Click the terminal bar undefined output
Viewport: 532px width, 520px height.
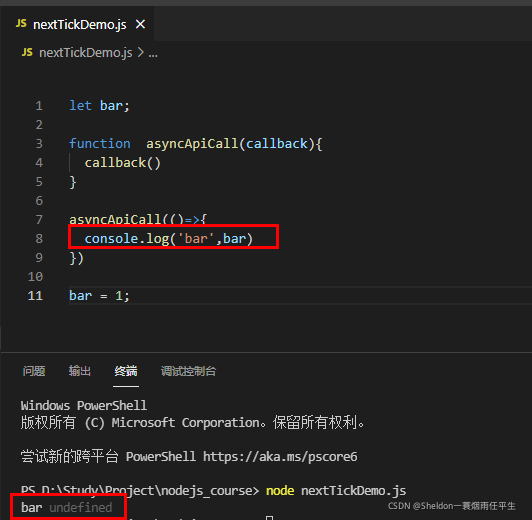pos(66,507)
